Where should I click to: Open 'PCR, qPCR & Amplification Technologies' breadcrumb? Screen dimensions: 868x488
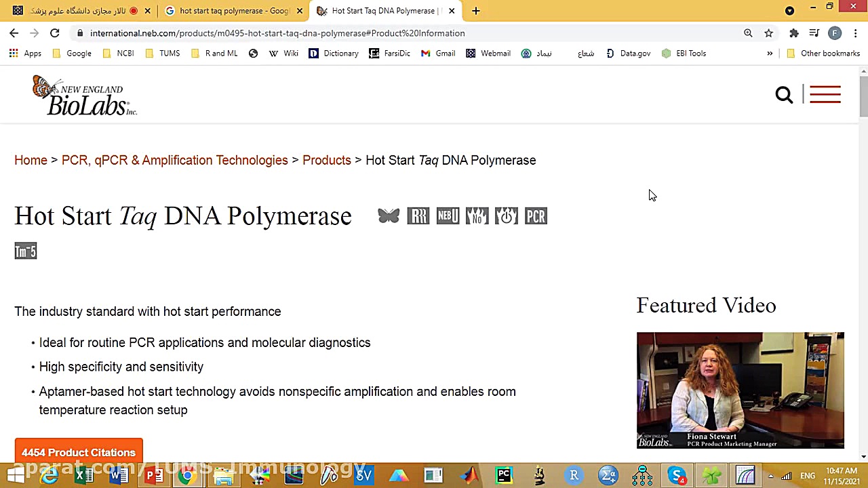pos(174,160)
